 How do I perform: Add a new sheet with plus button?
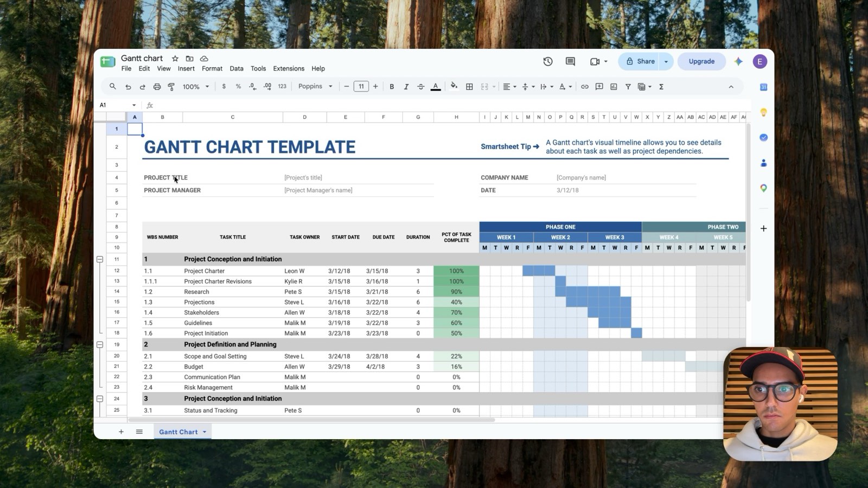coord(121,432)
